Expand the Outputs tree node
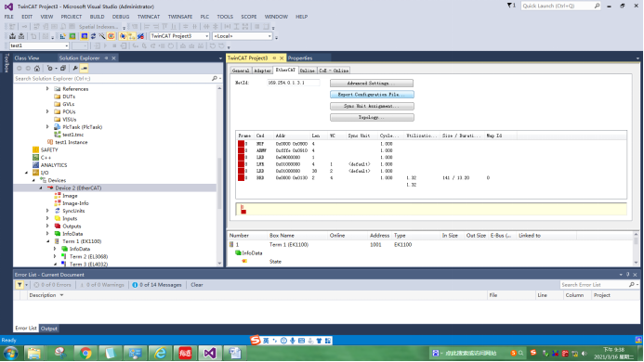Screen dimensions: 644x362 click(x=47, y=226)
